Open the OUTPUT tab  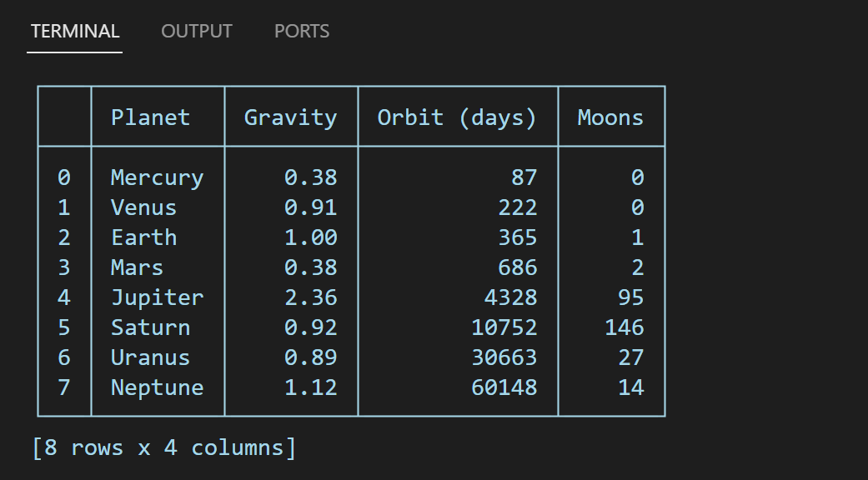[197, 32]
